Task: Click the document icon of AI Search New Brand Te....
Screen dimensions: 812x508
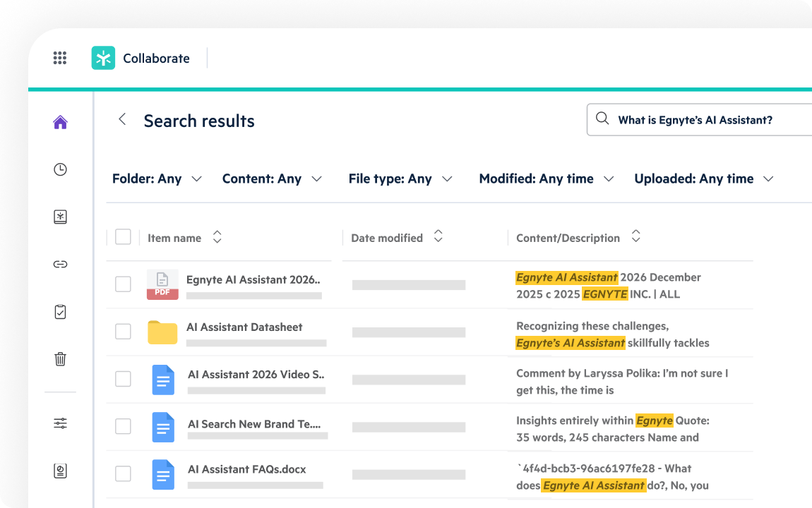Action: 163,428
